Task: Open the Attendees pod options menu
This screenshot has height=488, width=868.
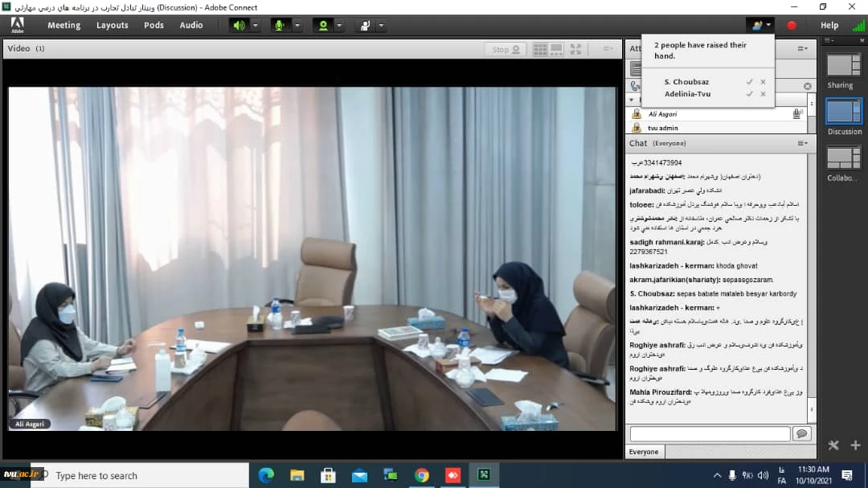Action: (802, 49)
